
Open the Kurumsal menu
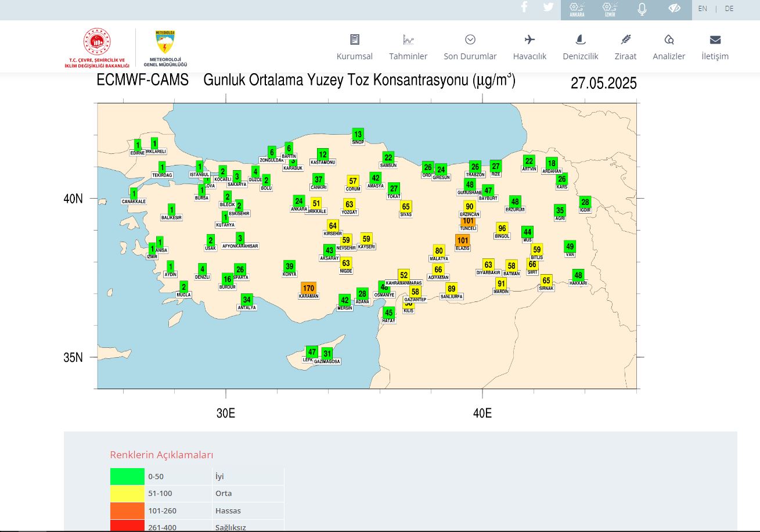355,56
